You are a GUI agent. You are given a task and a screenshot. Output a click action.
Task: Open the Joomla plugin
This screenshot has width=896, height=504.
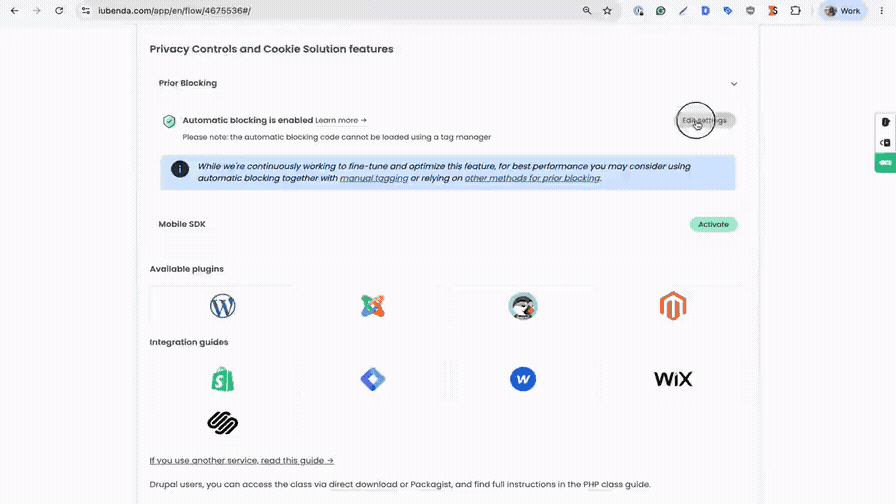click(373, 306)
